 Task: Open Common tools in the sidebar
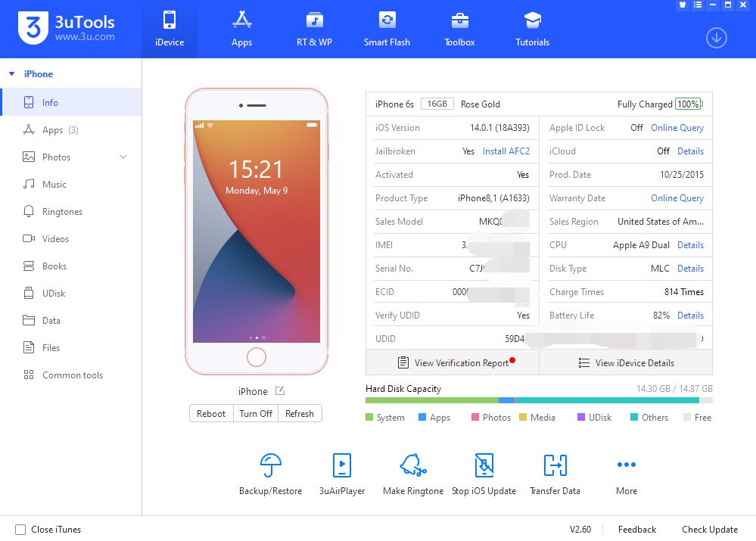click(71, 375)
